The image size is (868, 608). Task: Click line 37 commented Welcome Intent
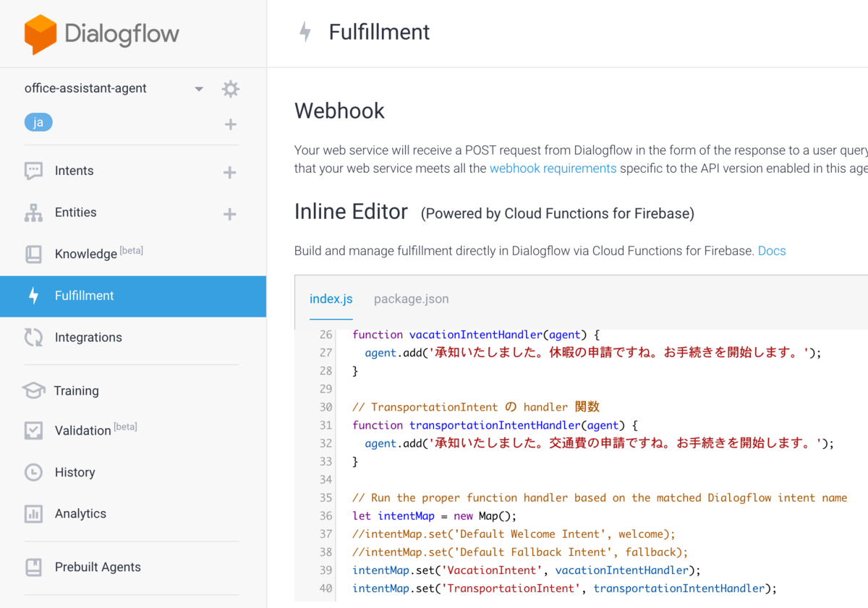[x=514, y=534]
